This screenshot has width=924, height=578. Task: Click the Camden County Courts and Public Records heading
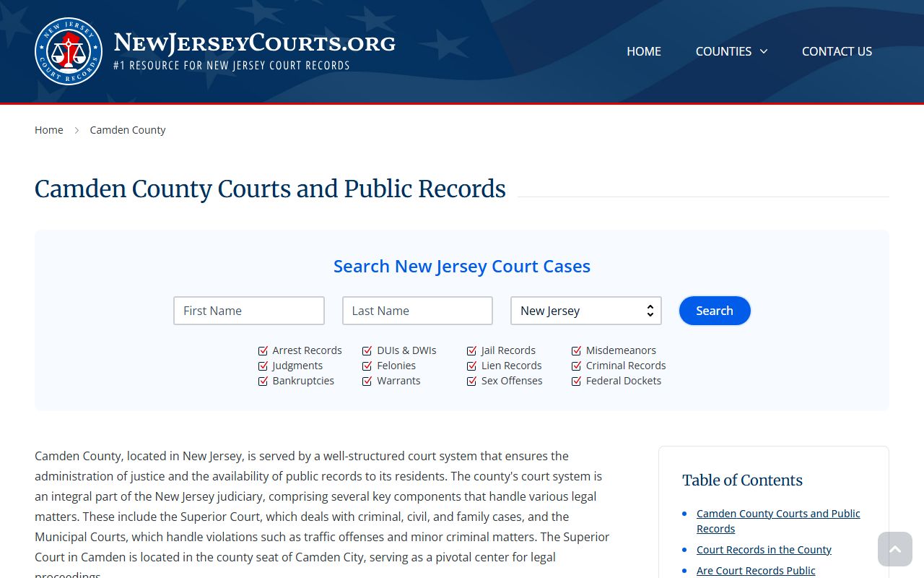pos(270,189)
